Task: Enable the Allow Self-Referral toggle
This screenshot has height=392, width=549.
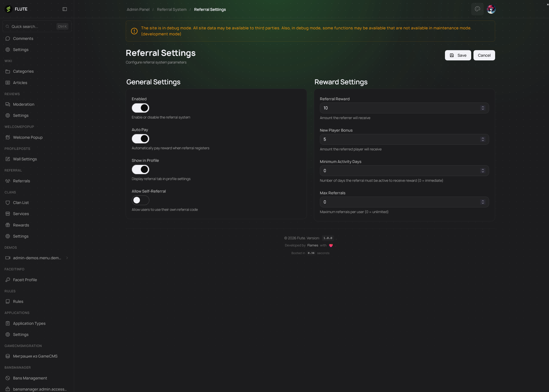Action: (x=141, y=200)
